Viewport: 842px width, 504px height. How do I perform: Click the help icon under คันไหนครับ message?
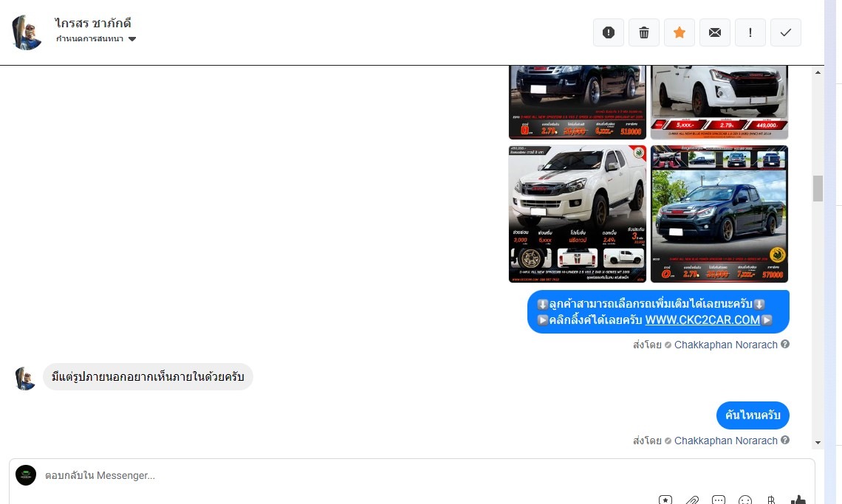[785, 440]
